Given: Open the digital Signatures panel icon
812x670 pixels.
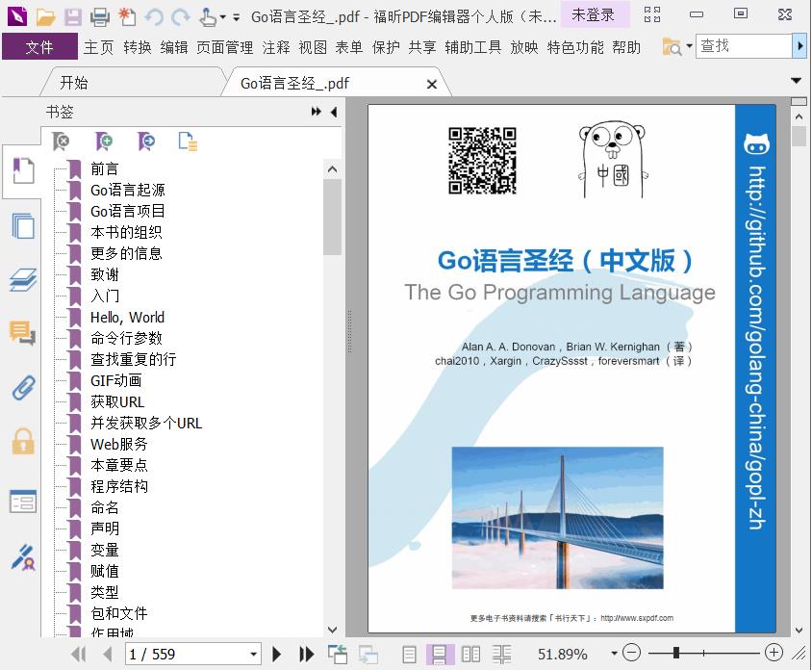Looking at the screenshot, I should 23,557.
